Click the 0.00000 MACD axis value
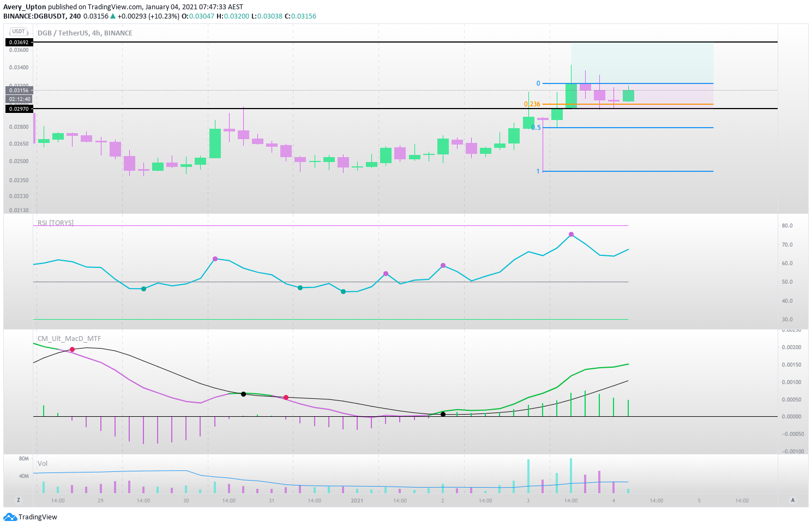Image resolution: width=812 pixels, height=527 pixels. [x=791, y=417]
